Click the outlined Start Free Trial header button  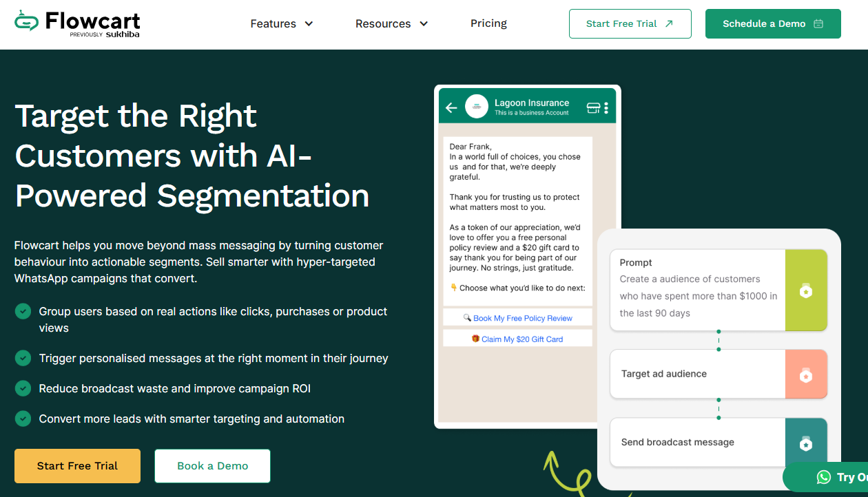click(630, 23)
